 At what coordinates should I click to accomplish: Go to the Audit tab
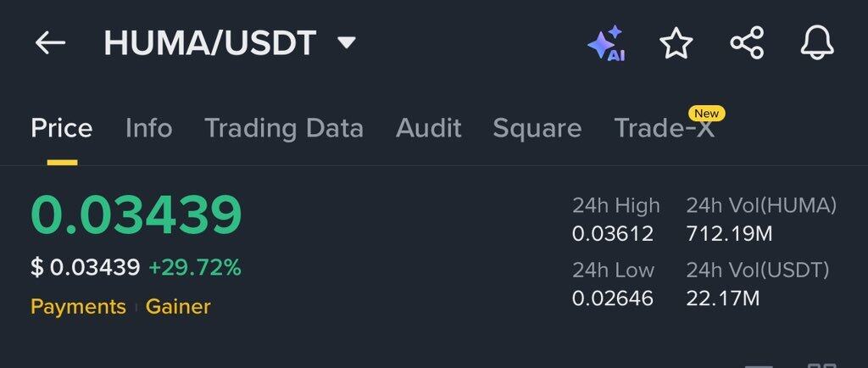point(428,128)
